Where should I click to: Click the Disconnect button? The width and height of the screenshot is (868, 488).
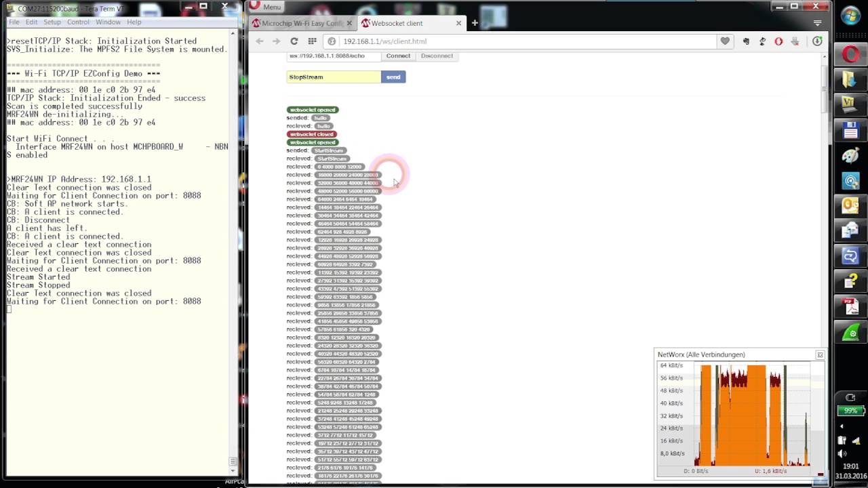pyautogui.click(x=437, y=56)
